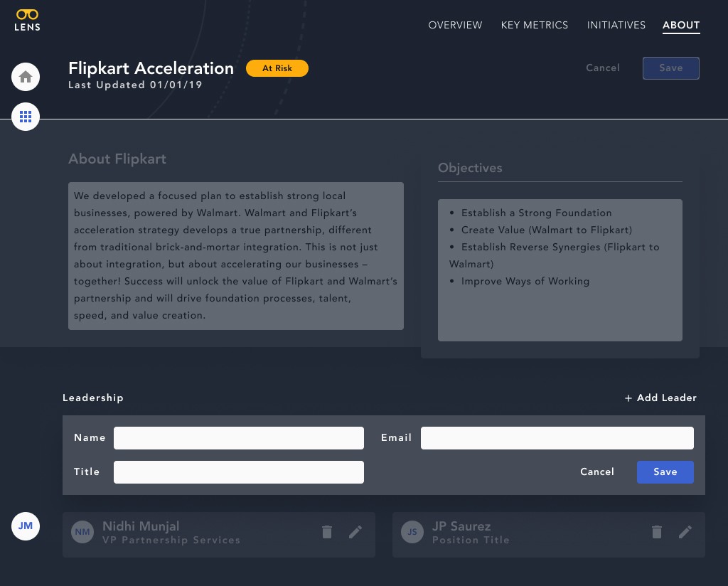This screenshot has width=728, height=586.
Task: Edit JP Saurez with pencil icon
Action: coord(685,532)
